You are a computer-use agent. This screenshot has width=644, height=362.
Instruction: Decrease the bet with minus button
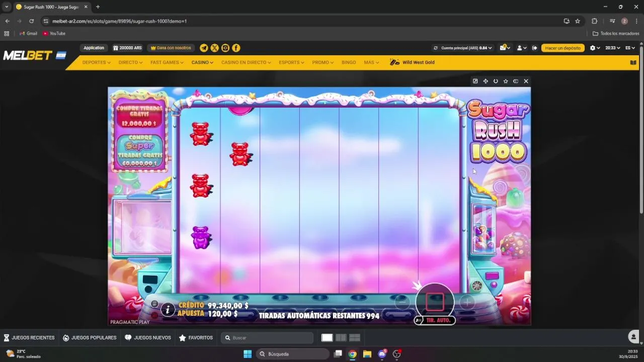[402, 302]
